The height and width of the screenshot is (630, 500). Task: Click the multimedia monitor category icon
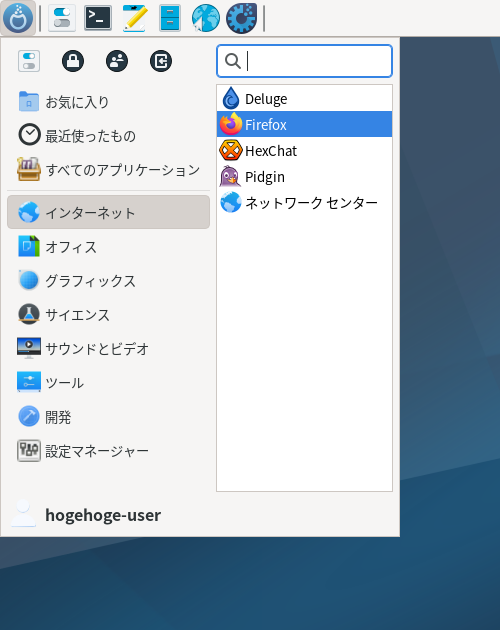click(x=29, y=348)
